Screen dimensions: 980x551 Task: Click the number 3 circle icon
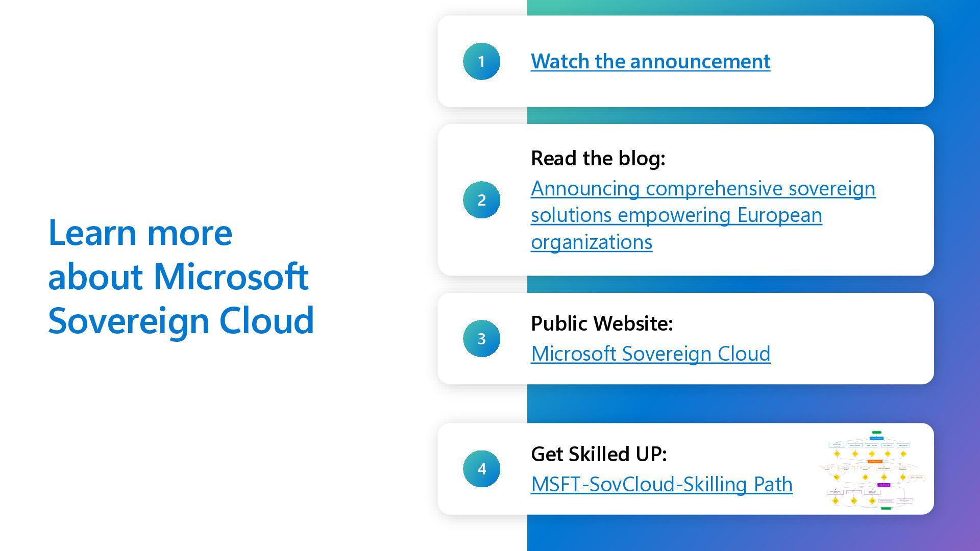point(481,338)
